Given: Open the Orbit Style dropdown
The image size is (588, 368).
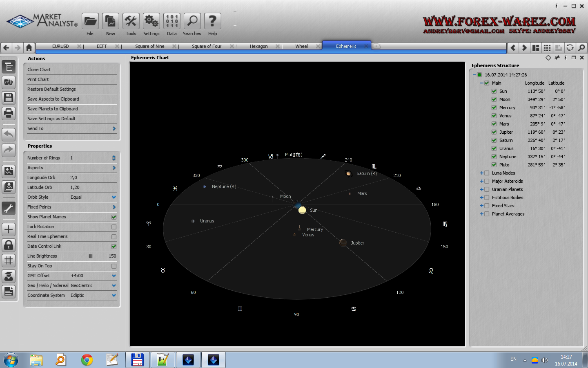Looking at the screenshot, I should (114, 197).
